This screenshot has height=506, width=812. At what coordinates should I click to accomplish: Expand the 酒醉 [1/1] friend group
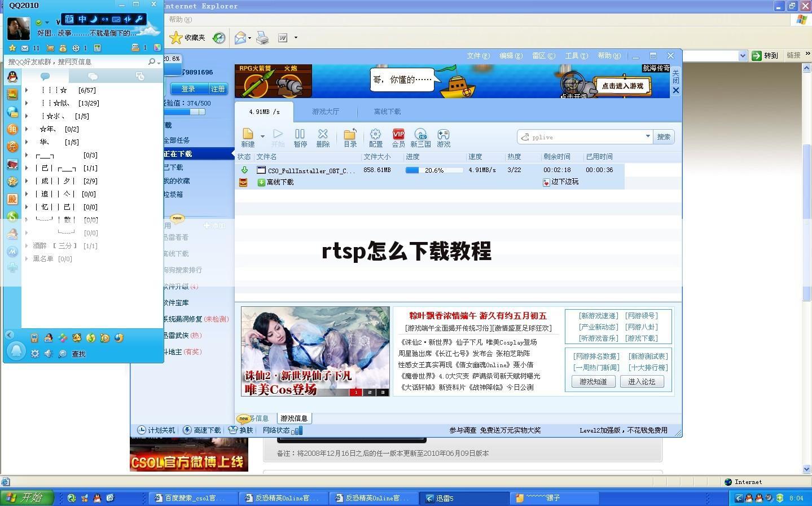(x=27, y=246)
